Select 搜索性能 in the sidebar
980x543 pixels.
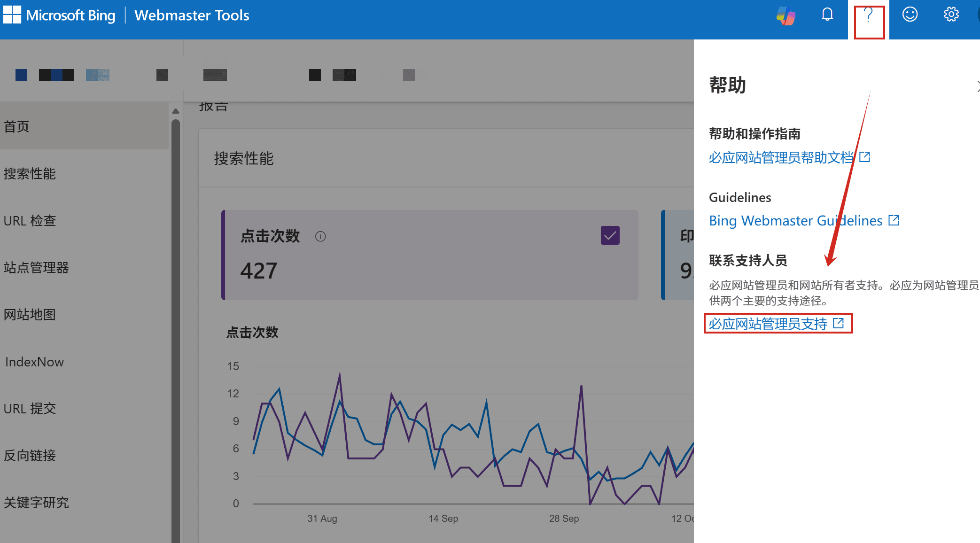pos(30,174)
